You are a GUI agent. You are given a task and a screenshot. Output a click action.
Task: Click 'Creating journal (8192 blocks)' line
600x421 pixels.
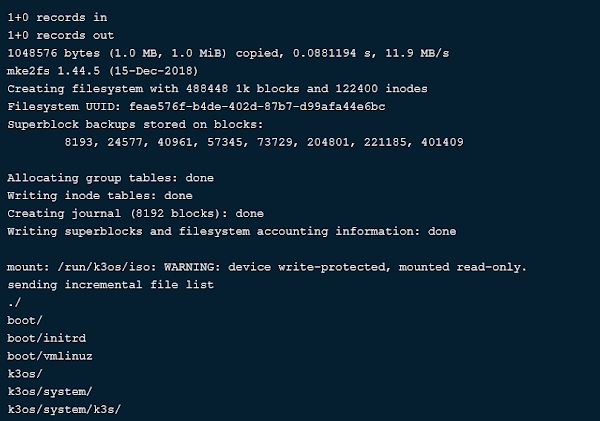pyautogui.click(x=135, y=214)
